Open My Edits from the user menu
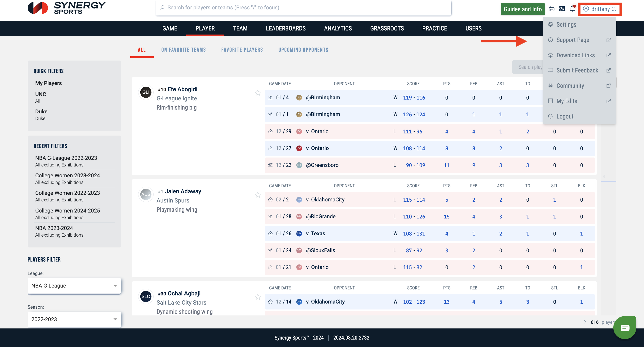 [x=579, y=101]
